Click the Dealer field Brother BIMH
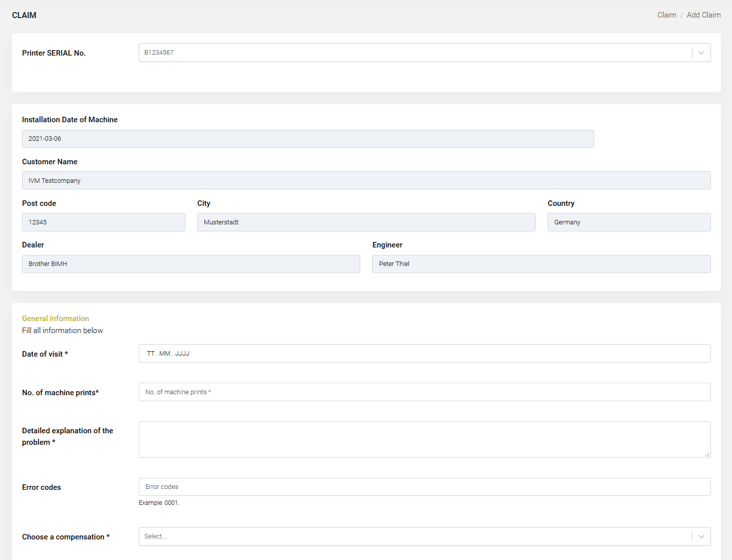The height and width of the screenshot is (560, 732). pyautogui.click(x=191, y=264)
